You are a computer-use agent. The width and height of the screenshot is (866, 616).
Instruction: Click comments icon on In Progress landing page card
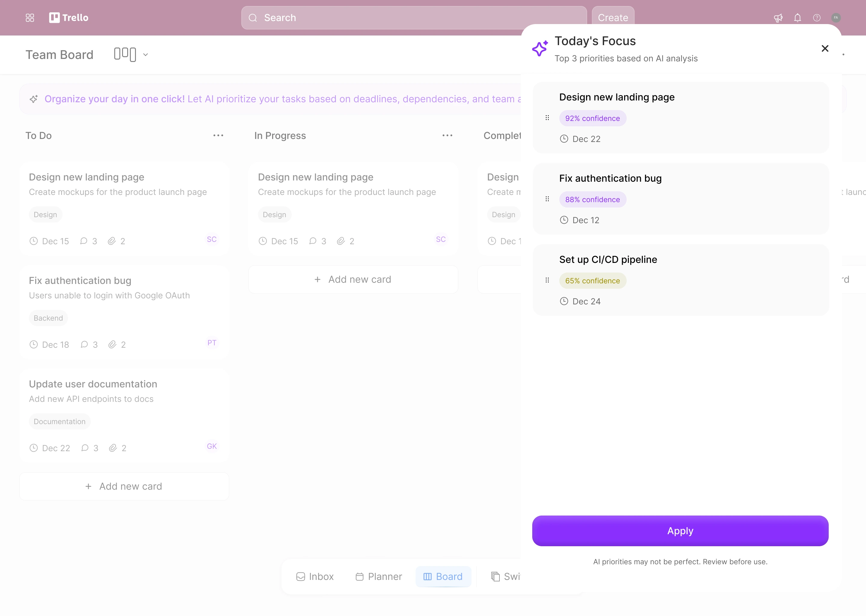pos(313,241)
